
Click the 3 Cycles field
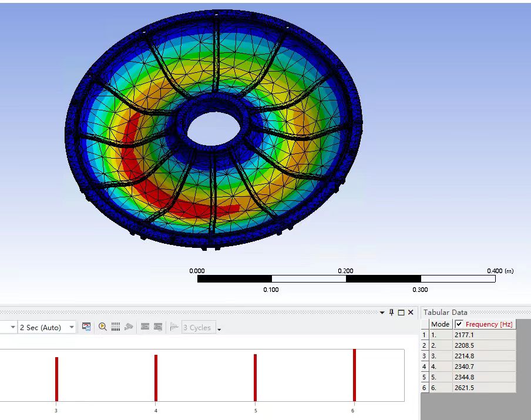(x=199, y=327)
